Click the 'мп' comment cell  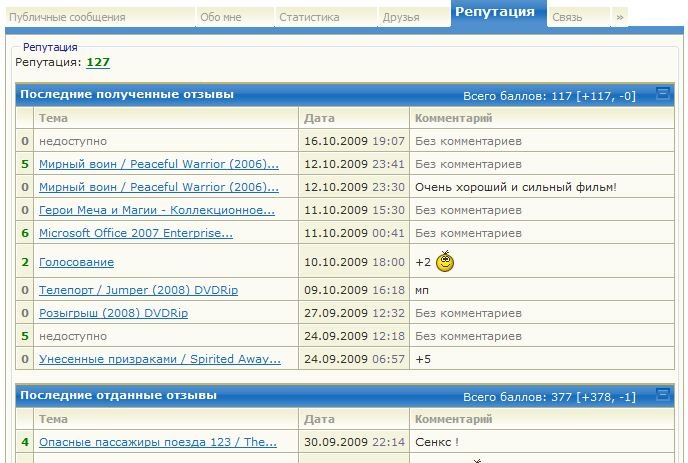coord(542,290)
